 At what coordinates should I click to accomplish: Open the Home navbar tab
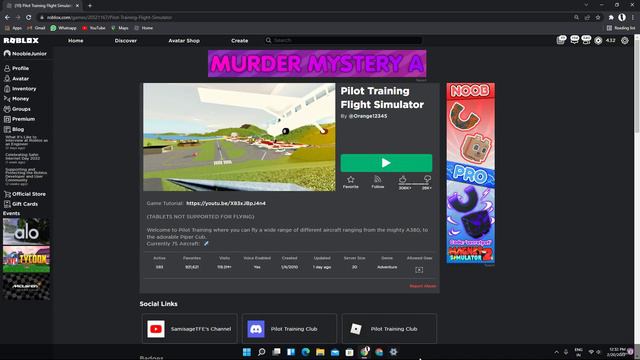click(76, 40)
